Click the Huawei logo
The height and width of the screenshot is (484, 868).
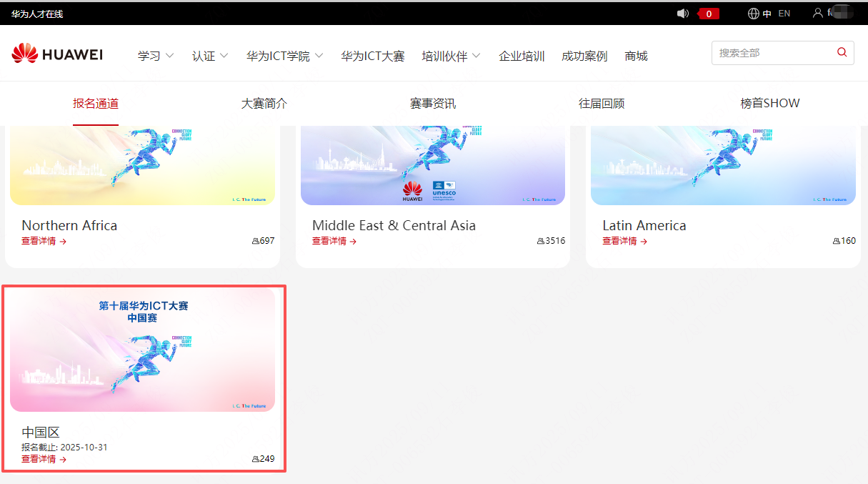click(x=56, y=53)
